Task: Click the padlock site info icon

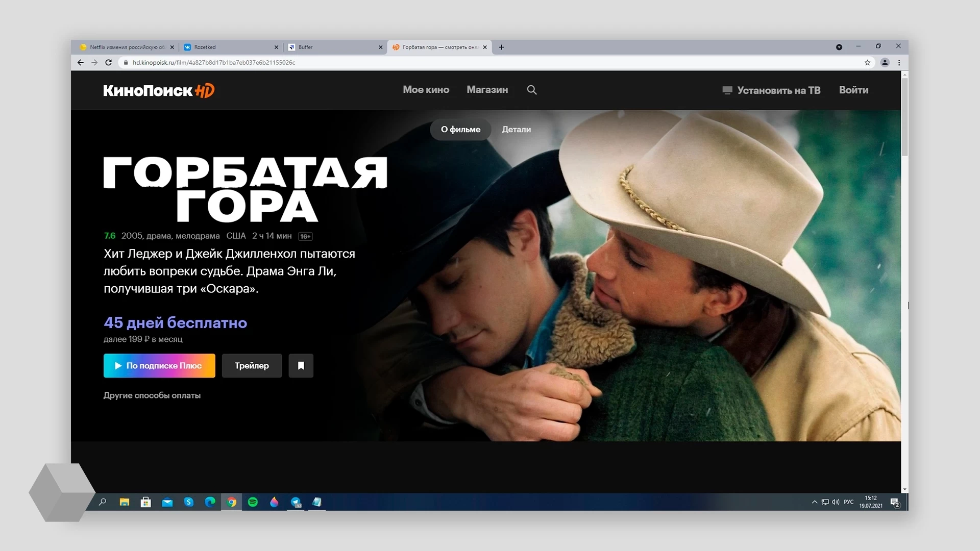Action: click(x=126, y=62)
